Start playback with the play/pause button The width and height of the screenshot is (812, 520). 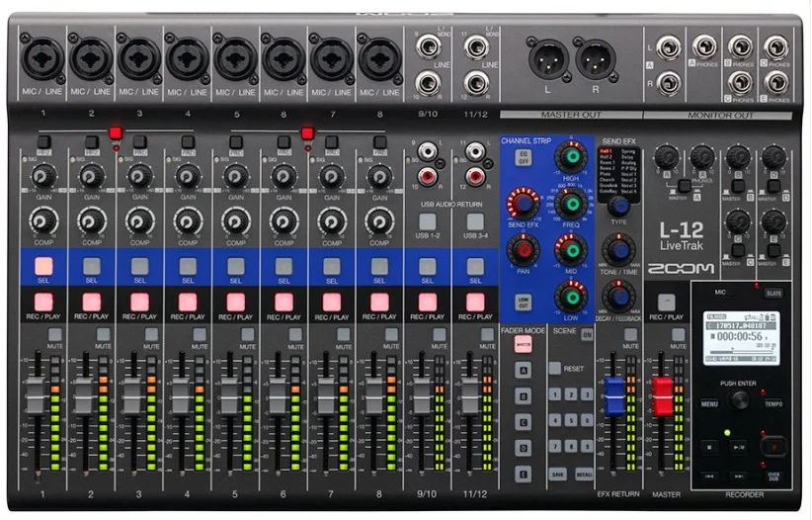pyautogui.click(x=739, y=446)
